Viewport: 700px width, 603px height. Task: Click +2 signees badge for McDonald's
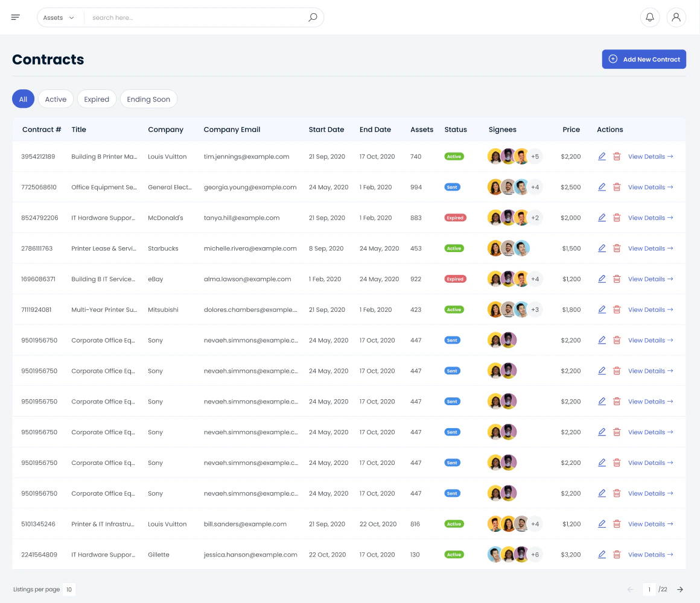click(535, 218)
